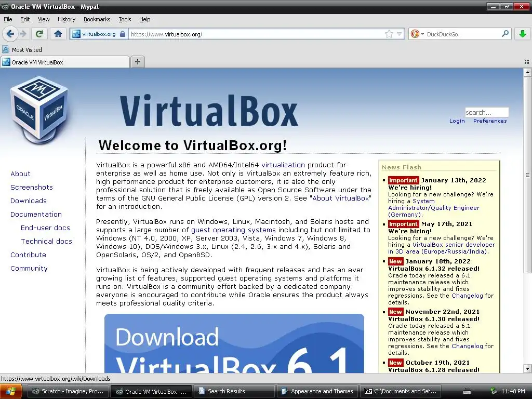The height and width of the screenshot is (399, 532).
Task: Follow the guest operating systems link
Action: point(233,230)
